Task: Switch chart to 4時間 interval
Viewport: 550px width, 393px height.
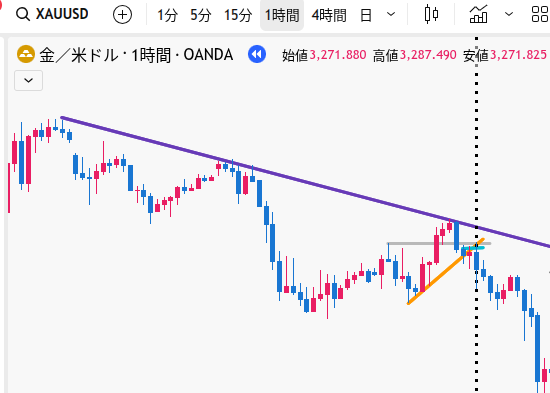Action: 329,15
